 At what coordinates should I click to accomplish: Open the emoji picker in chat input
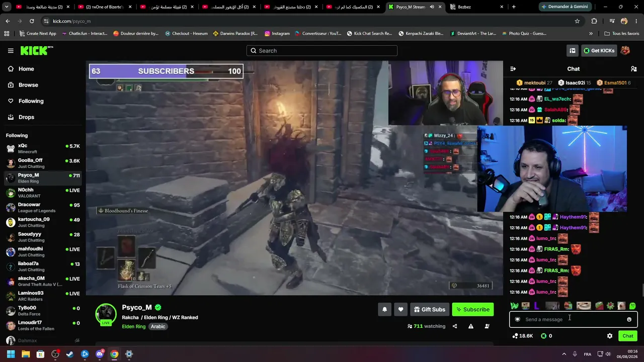click(629, 319)
